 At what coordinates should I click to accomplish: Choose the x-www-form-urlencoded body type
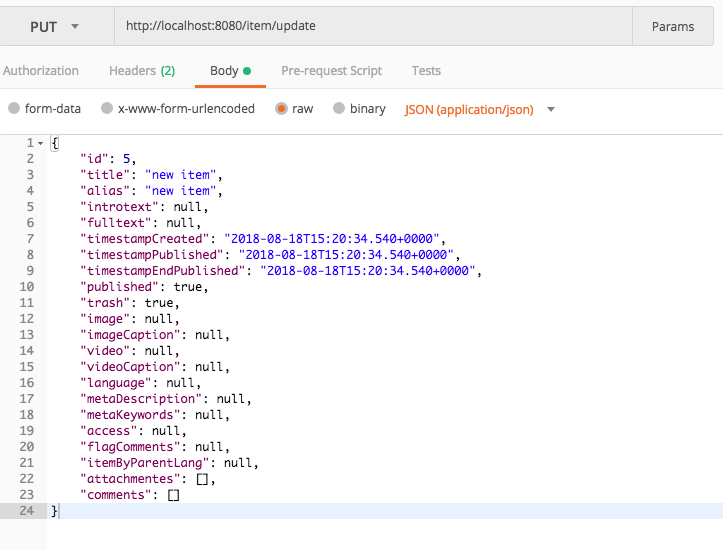107,108
